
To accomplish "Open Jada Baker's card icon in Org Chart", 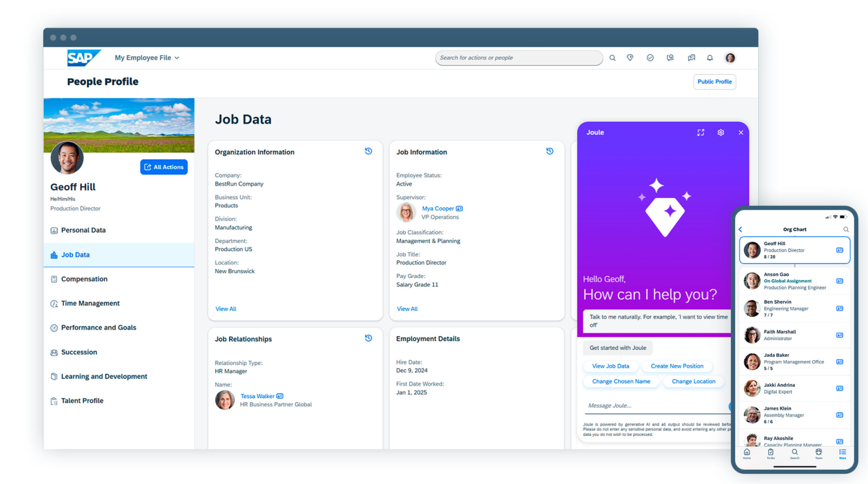I will 839,362.
